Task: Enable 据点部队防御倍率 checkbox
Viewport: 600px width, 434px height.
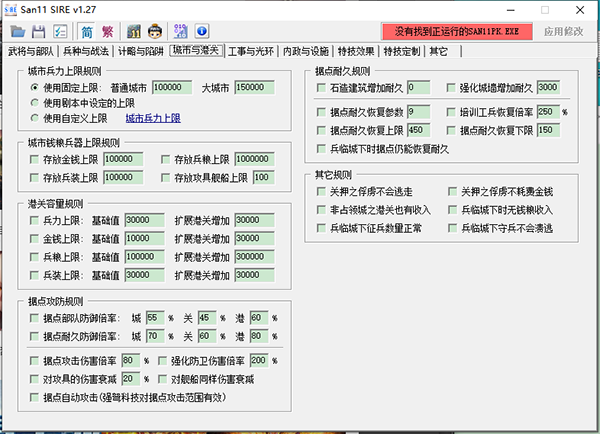Action: point(34,318)
